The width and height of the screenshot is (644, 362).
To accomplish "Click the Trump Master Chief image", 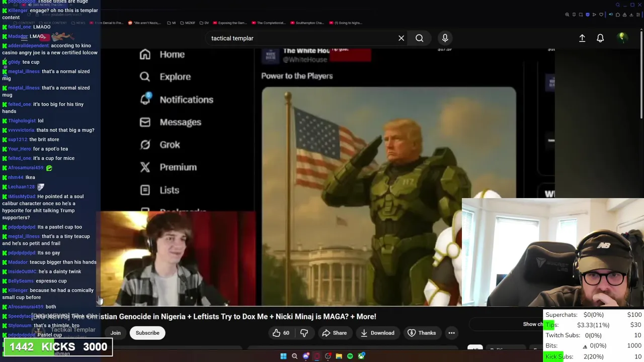I will [388, 196].
